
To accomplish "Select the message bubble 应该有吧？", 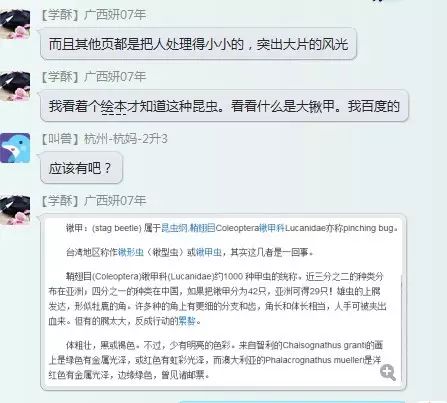I will coord(81,168).
